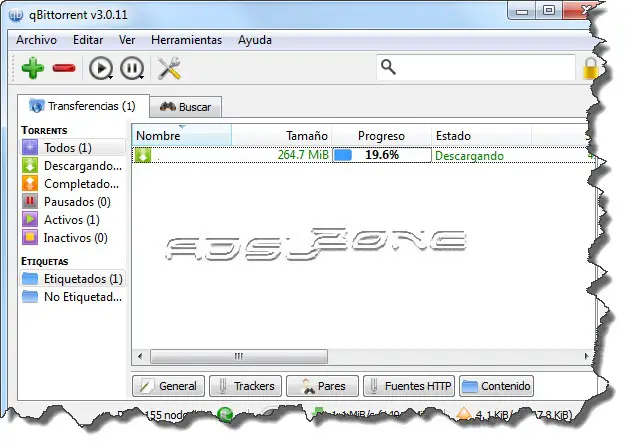Viewport: 632px width, 447px height.
Task: Open the General details button
Action: click(168, 386)
